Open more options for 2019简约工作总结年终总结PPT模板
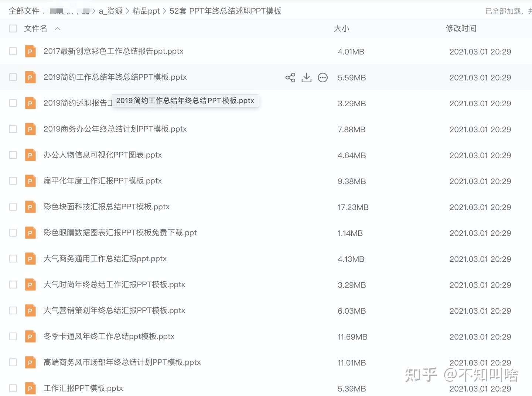532x396 pixels. tap(323, 78)
